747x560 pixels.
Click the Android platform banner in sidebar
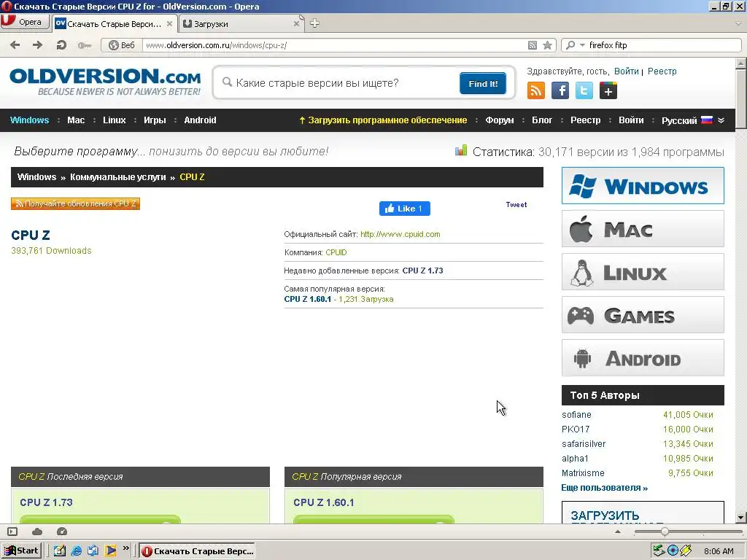tap(643, 357)
